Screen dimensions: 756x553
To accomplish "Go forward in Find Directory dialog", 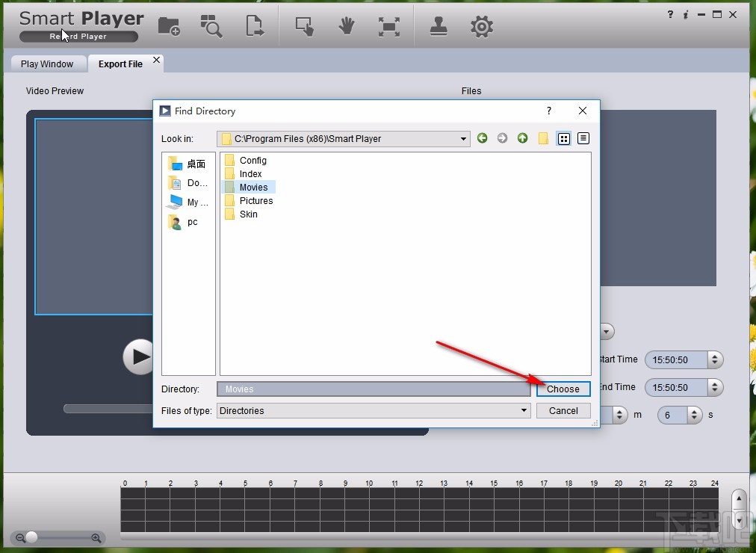I will tap(503, 138).
